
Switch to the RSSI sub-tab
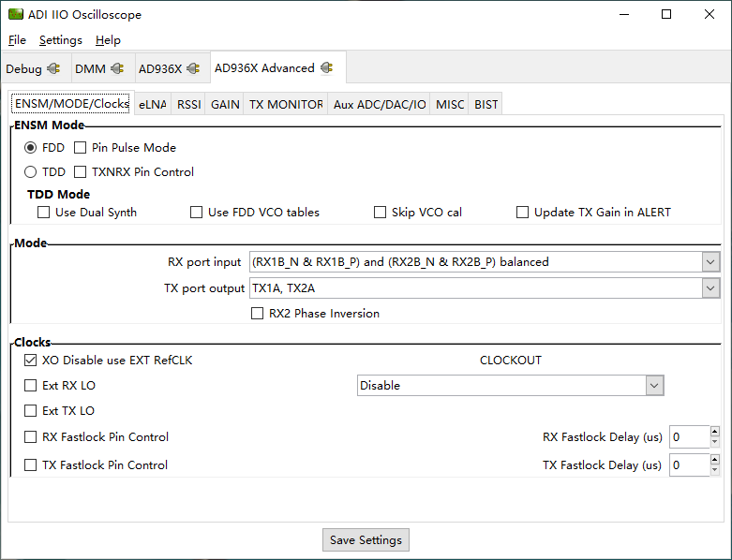(189, 105)
